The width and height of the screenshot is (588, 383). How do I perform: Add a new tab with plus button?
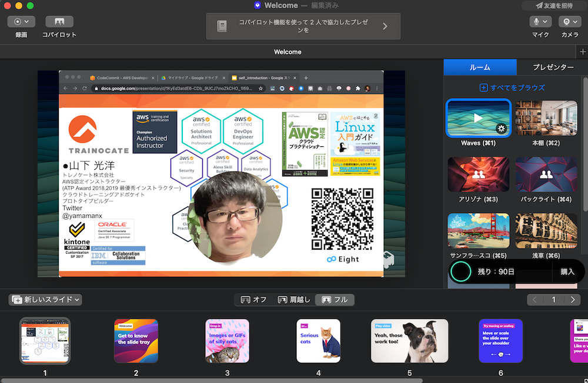(582, 52)
